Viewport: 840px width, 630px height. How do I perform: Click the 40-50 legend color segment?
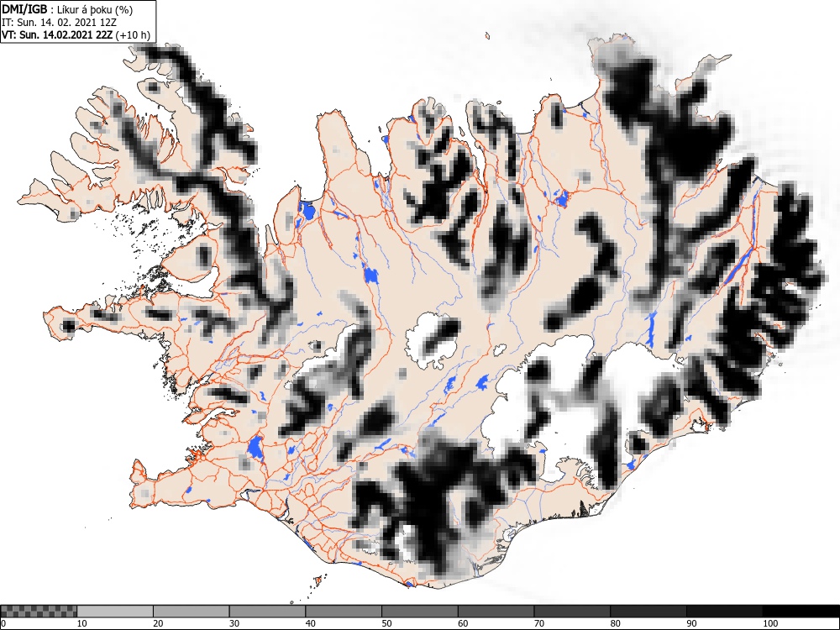[344, 612]
